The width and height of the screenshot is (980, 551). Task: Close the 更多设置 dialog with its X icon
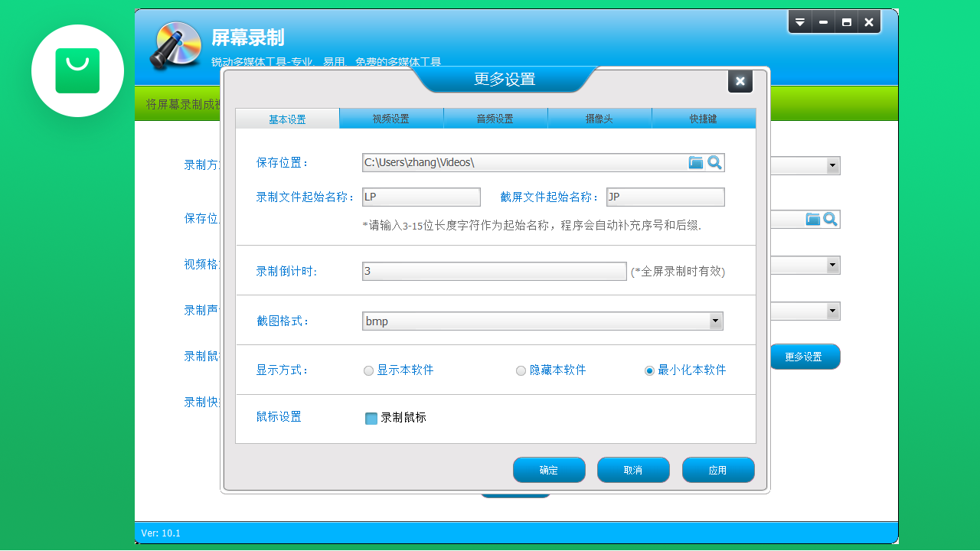tap(740, 81)
